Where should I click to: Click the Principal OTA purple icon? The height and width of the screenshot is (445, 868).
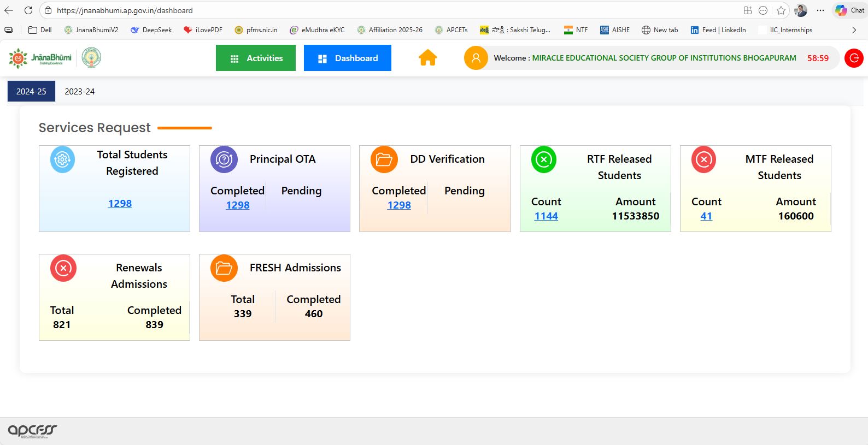(224, 159)
